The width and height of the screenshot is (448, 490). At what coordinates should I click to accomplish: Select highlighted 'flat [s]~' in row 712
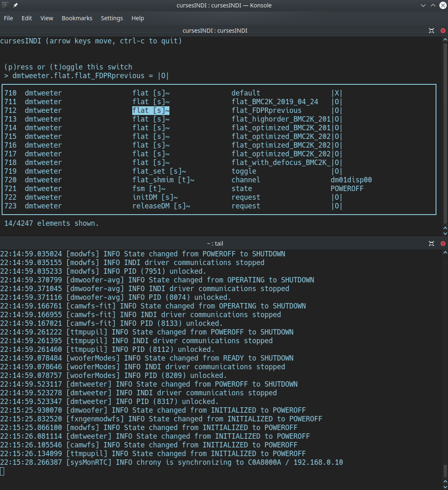pos(151,111)
